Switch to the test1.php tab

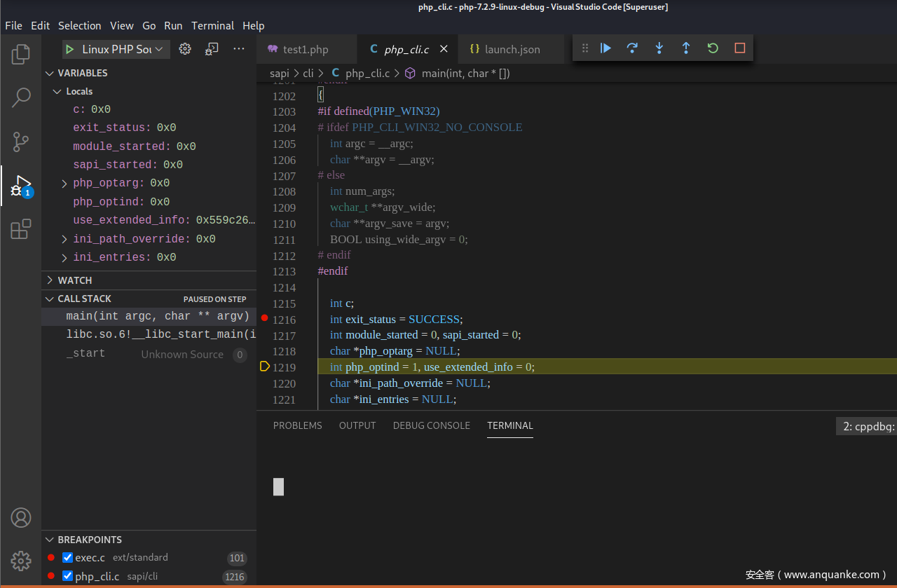point(306,50)
